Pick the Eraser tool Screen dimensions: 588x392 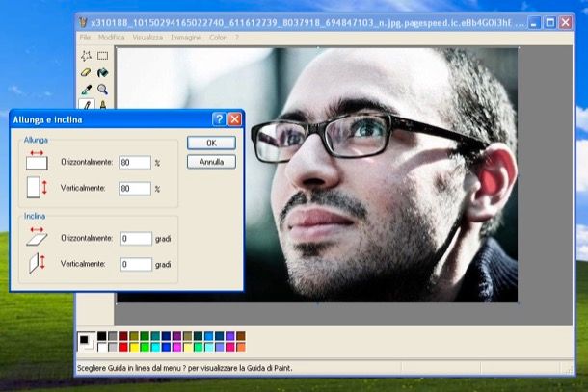pyautogui.click(x=86, y=71)
